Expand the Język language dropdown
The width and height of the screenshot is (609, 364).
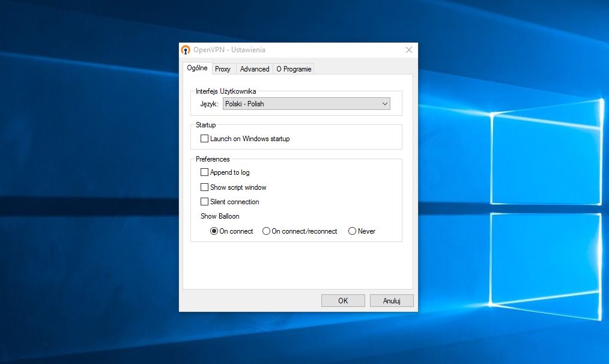[x=306, y=104]
